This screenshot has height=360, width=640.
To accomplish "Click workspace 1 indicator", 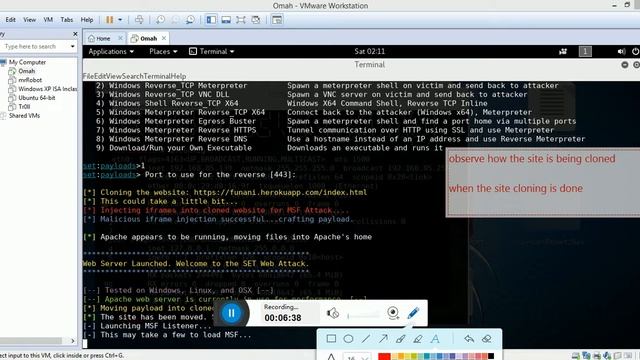I will tap(585, 51).
